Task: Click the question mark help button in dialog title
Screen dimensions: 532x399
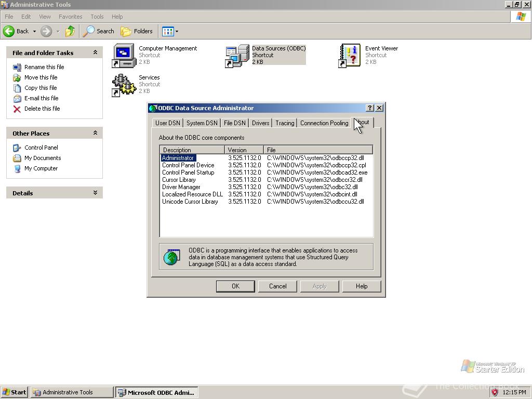Action: [370, 108]
